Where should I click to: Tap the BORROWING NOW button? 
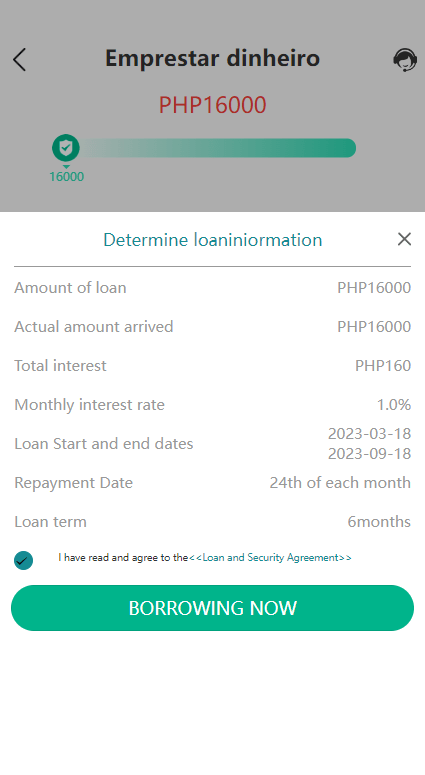point(212,608)
